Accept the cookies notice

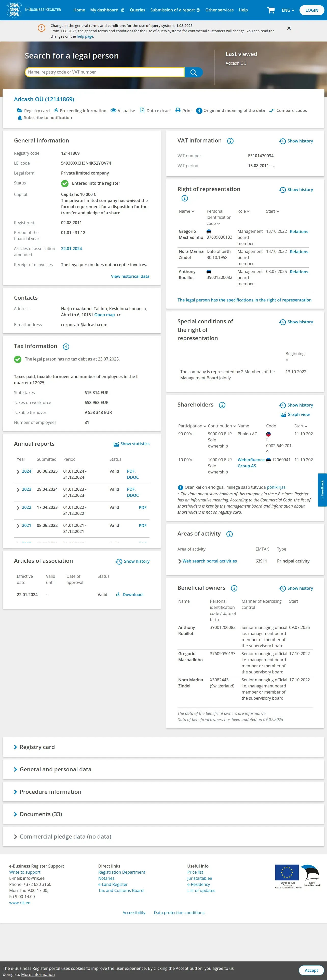[x=311, y=971]
